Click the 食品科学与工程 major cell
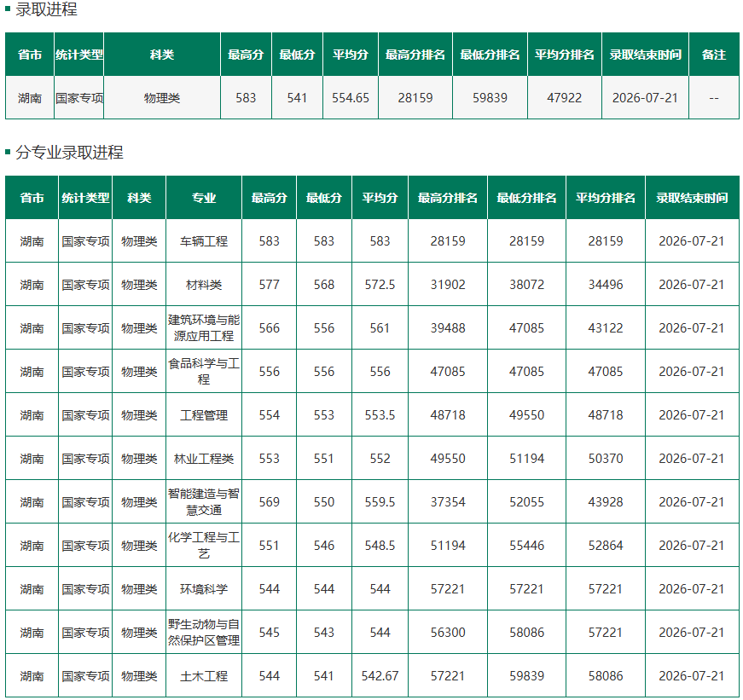This screenshot has height=700, width=743. pyautogui.click(x=204, y=371)
